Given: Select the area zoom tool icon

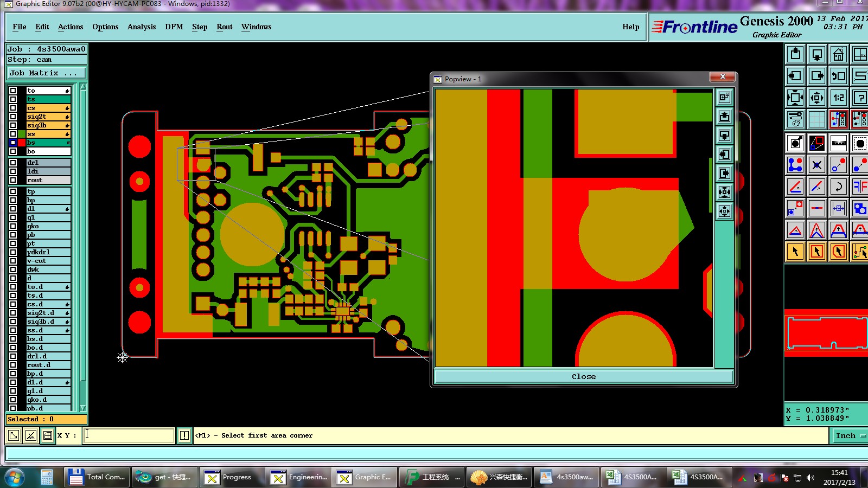Looking at the screenshot, I should [817, 143].
